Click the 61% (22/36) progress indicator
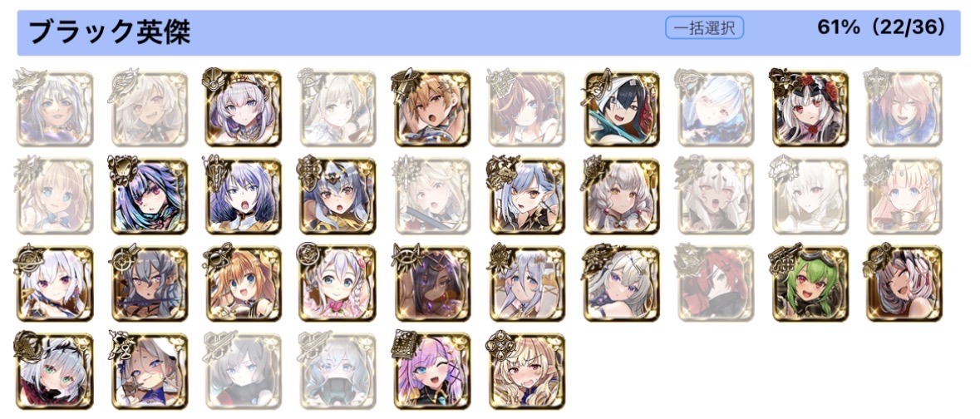The image size is (980, 419). point(880,27)
